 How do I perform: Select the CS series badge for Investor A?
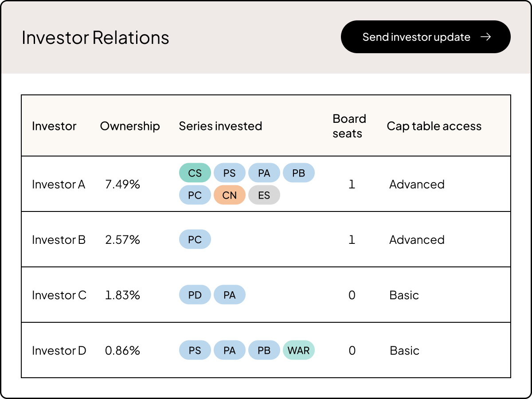(x=195, y=172)
